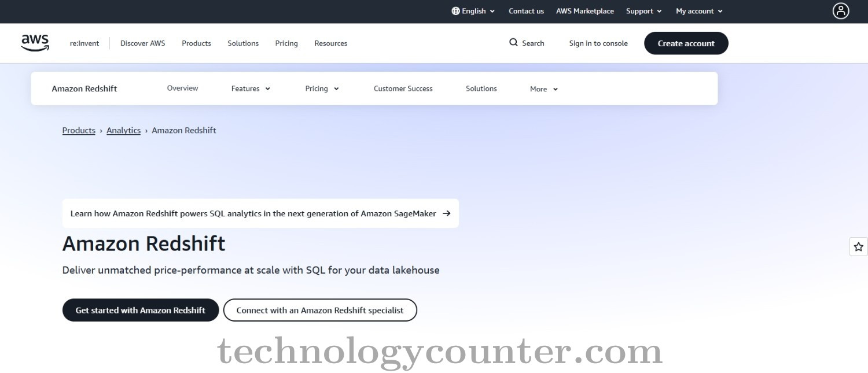
Task: Expand the My account dropdown
Action: coord(698,11)
